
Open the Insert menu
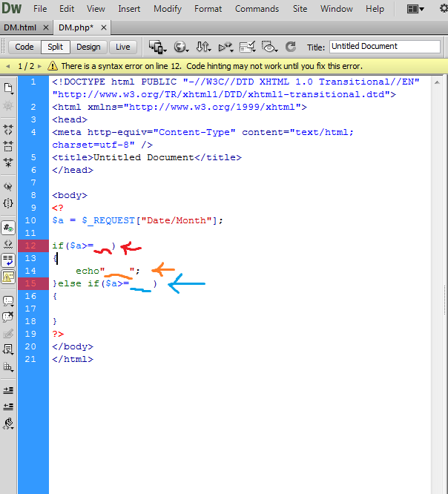click(129, 9)
